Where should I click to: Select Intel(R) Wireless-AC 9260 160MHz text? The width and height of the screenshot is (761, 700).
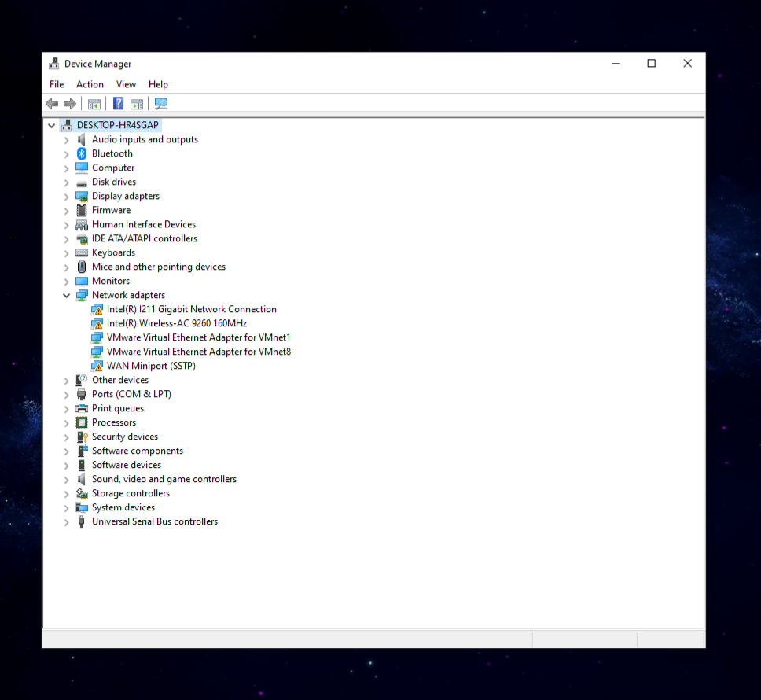[x=177, y=323]
